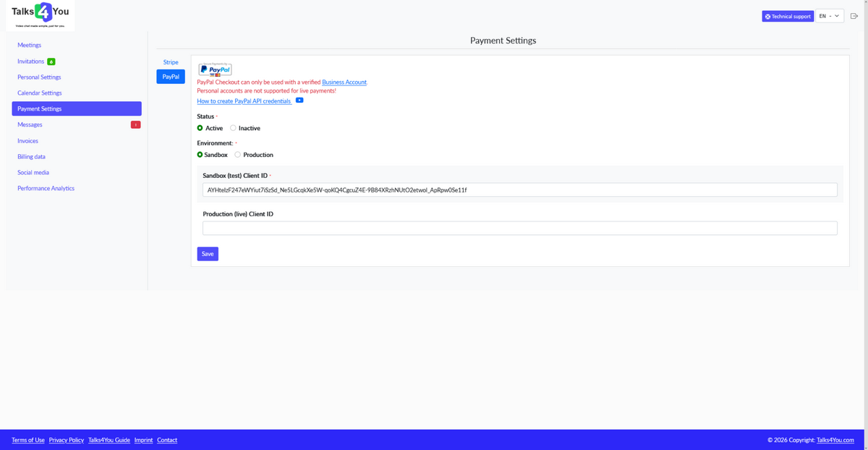Switch to the PayPal payment tab

coord(171,76)
